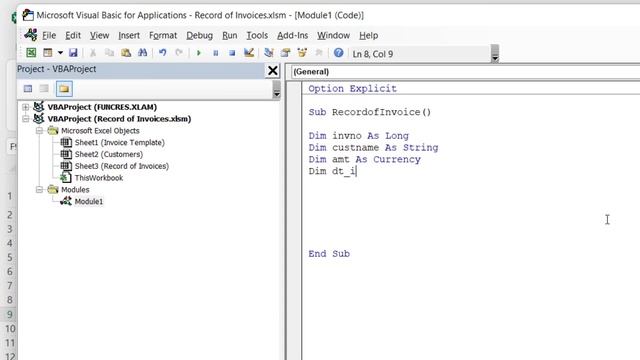Click the Ln 8, Col 9 indicator
The image size is (640, 360).
(x=373, y=54)
